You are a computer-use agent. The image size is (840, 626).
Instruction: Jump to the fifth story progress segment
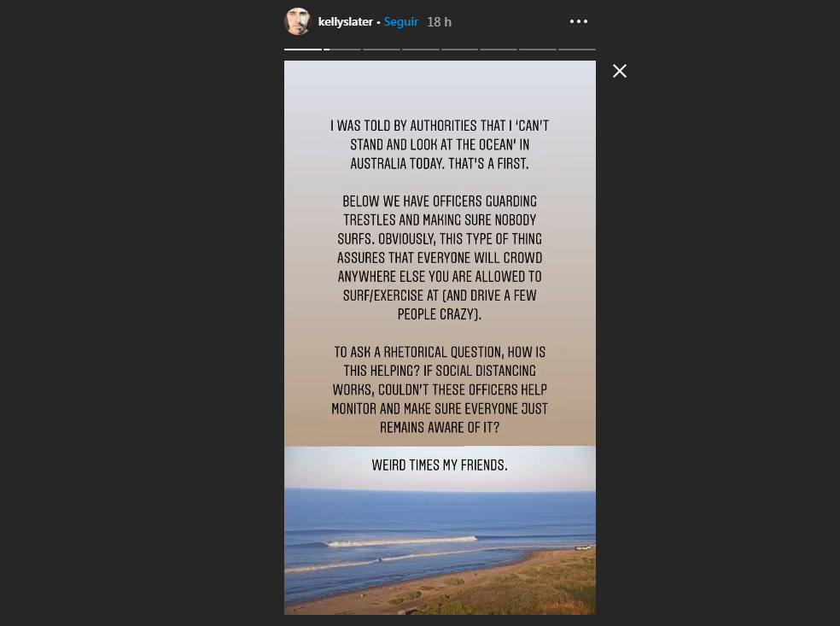[x=459, y=50]
